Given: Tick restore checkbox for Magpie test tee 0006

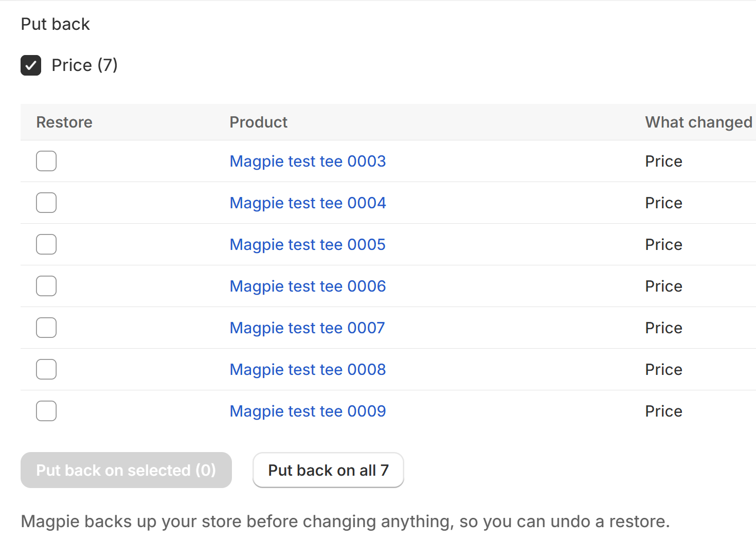Looking at the screenshot, I should point(46,286).
